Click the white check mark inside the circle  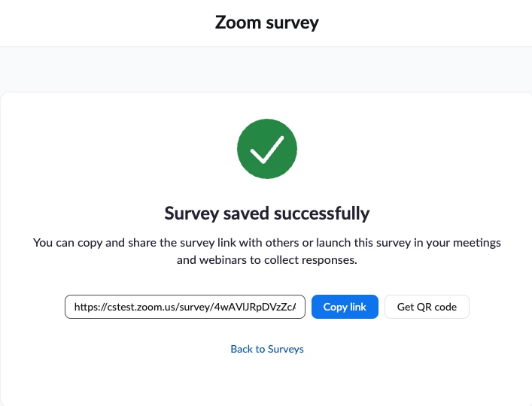[x=267, y=150]
